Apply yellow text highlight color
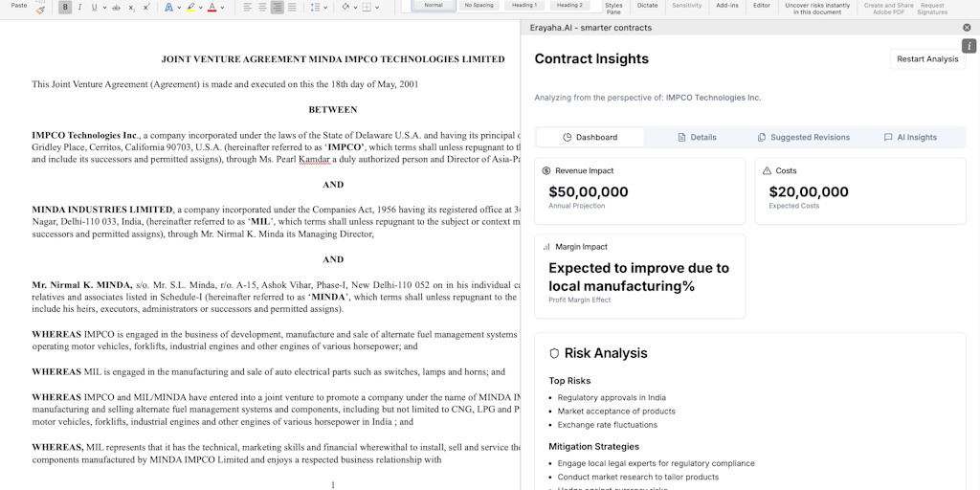This screenshot has height=490, width=980. point(190,8)
